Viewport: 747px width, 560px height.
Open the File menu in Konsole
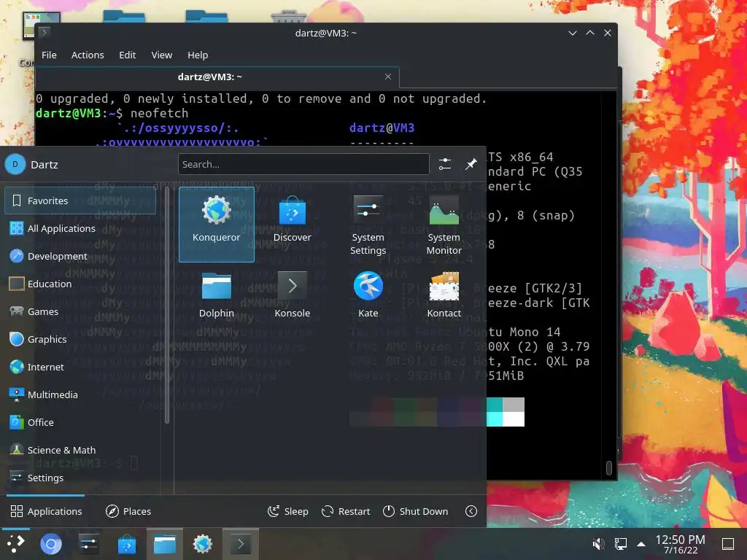tap(49, 55)
